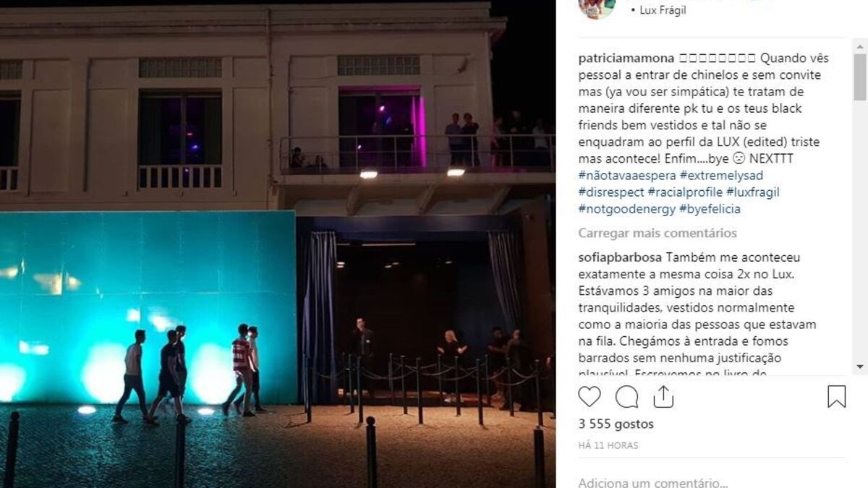Like the post with the heart icon
This screenshot has height=488, width=868.
point(590,397)
